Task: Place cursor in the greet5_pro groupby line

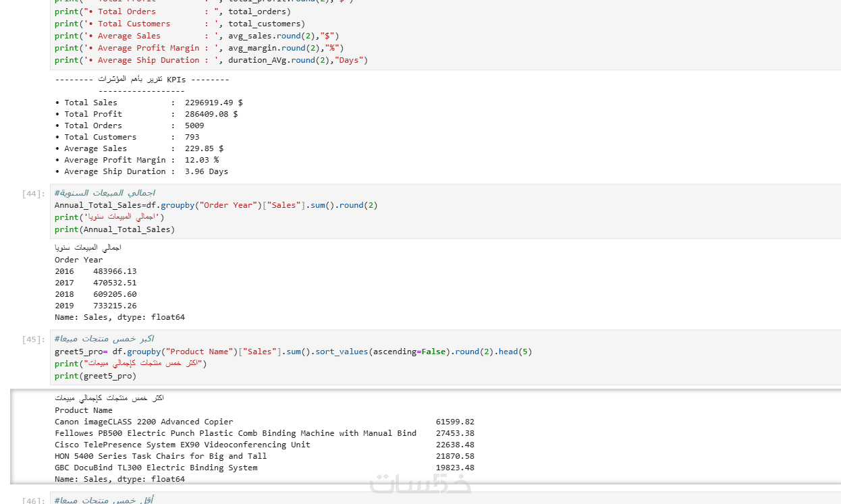Action: (293, 352)
